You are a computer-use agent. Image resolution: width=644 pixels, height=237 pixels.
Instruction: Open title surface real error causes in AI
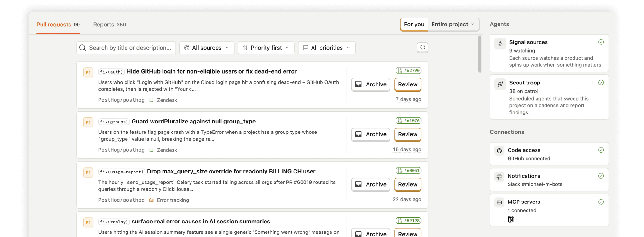click(x=201, y=222)
